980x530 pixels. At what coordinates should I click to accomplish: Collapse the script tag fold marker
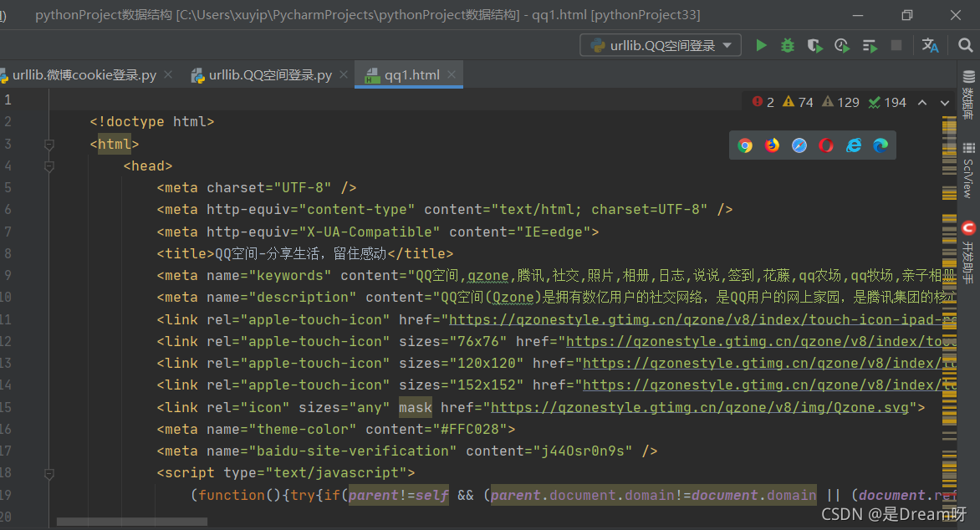(49, 474)
